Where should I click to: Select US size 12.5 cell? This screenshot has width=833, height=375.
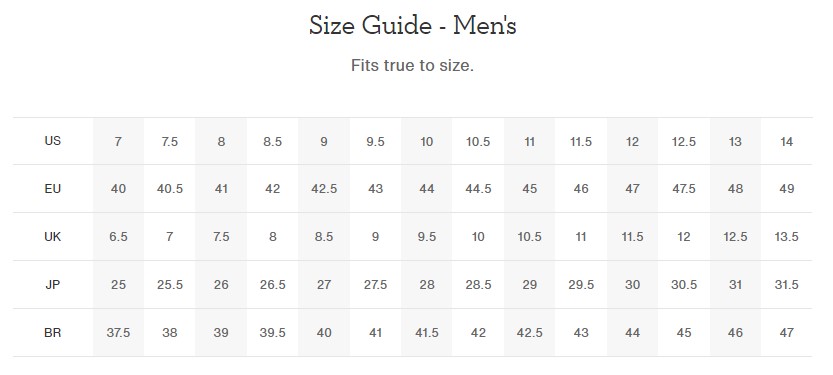684,142
